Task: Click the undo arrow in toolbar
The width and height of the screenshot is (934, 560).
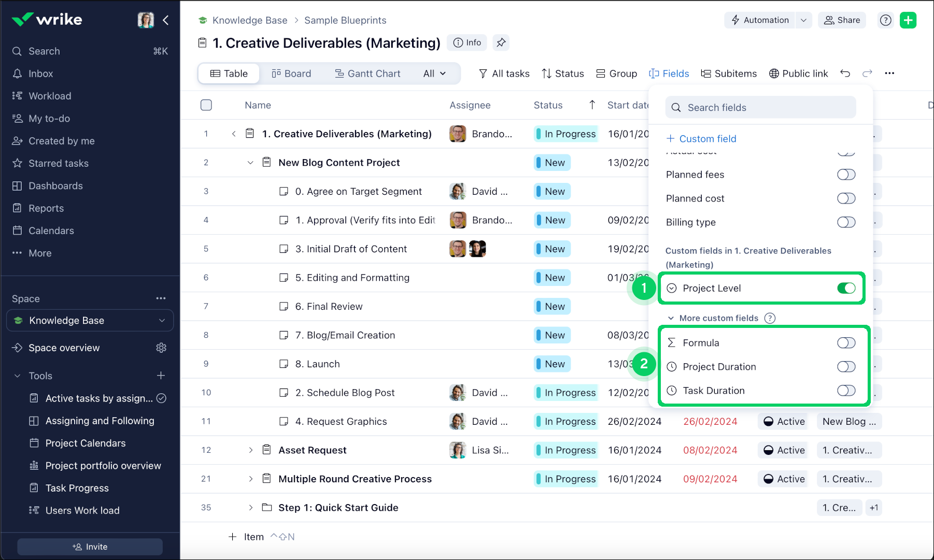Action: pyautogui.click(x=845, y=74)
